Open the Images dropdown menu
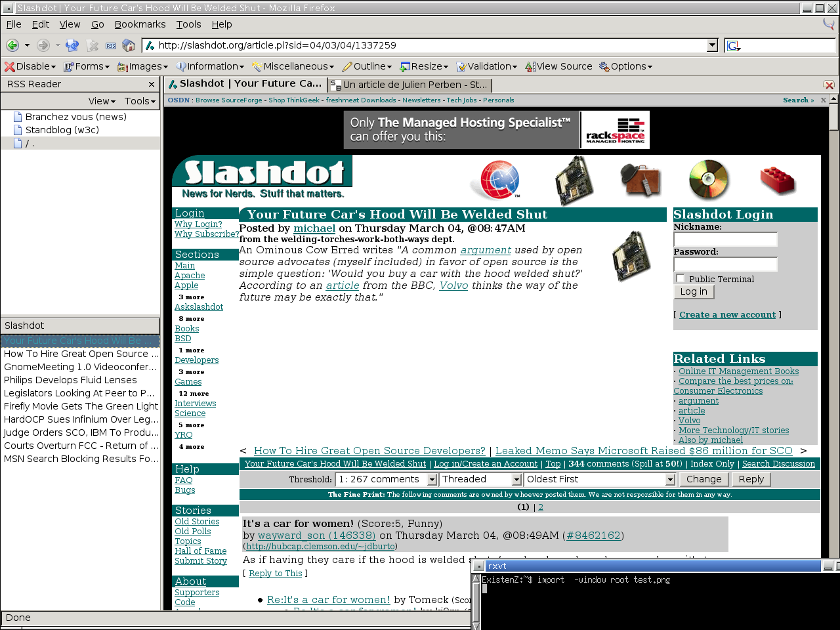840x630 pixels. coord(142,66)
